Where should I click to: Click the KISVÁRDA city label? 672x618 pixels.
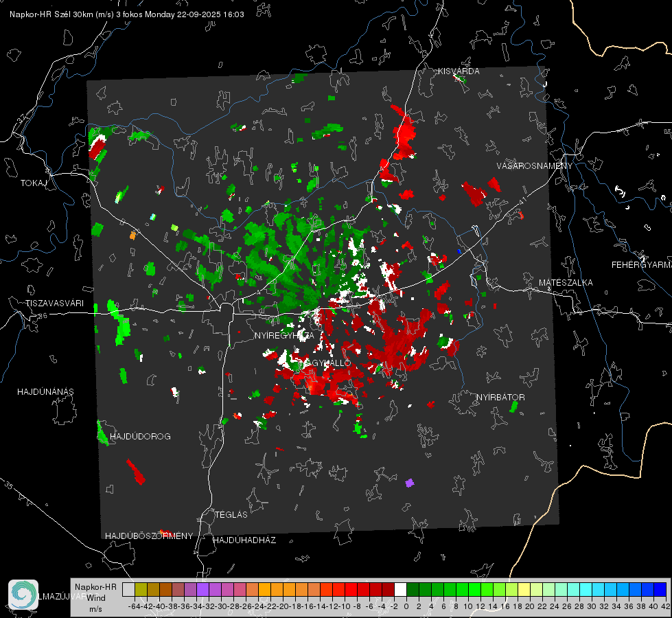[x=459, y=71]
